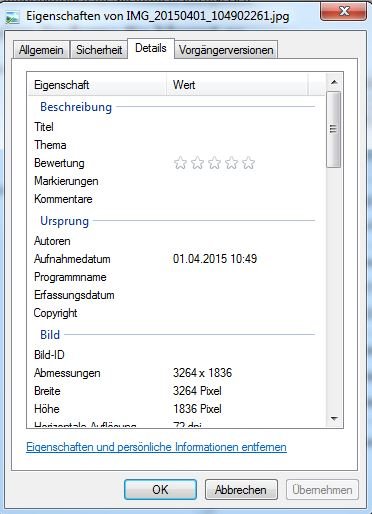Close the Eigenschaften dialog window
The width and height of the screenshot is (372, 514).
(x=344, y=12)
